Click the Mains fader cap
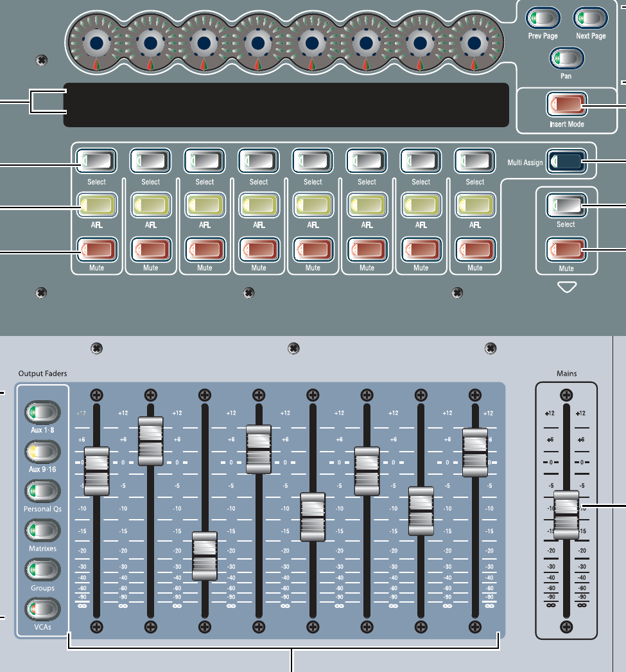Viewport: 626px width, 672px height. click(x=566, y=515)
